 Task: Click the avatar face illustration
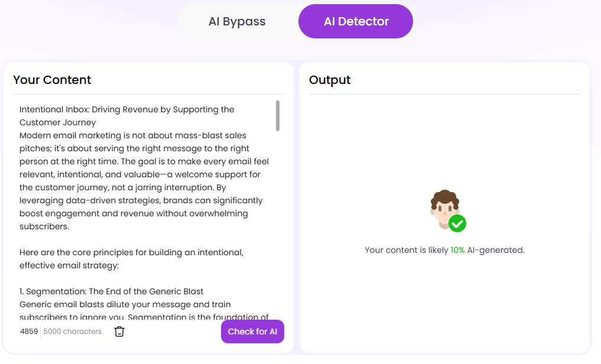pos(444,208)
